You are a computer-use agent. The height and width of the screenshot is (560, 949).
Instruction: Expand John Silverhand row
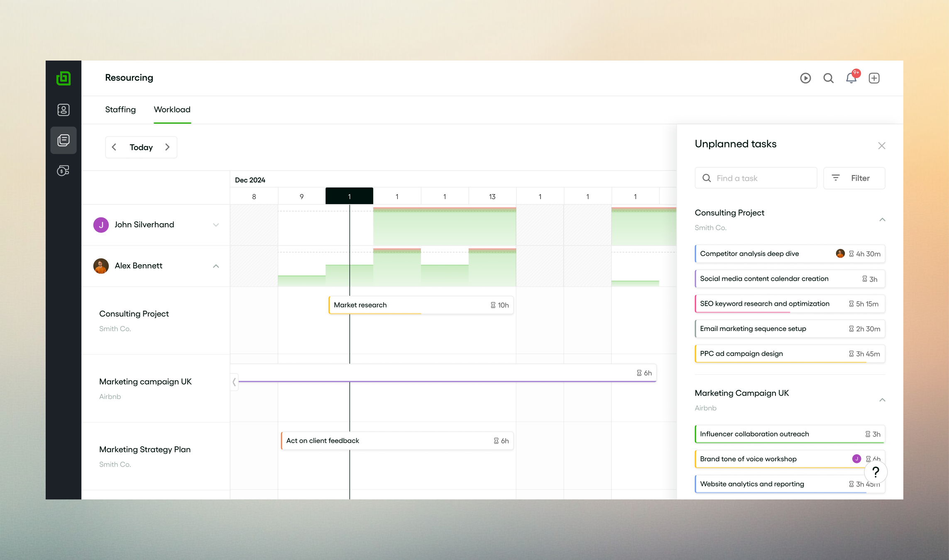point(216,225)
